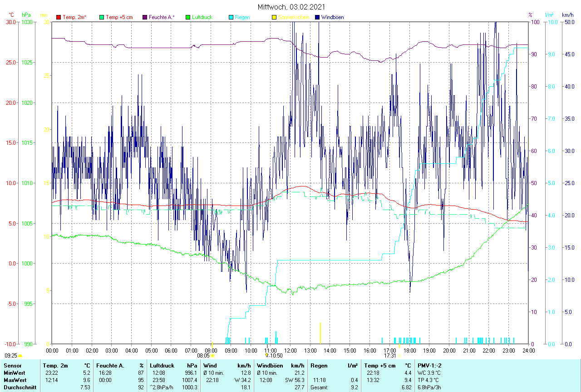Image resolution: width=581 pixels, height=392 pixels.
Task: Click the 1030 hPa top axis value
Action: [27, 22]
